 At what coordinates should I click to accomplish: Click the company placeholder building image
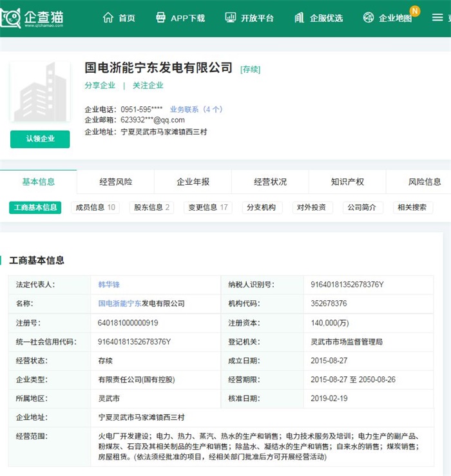40,92
